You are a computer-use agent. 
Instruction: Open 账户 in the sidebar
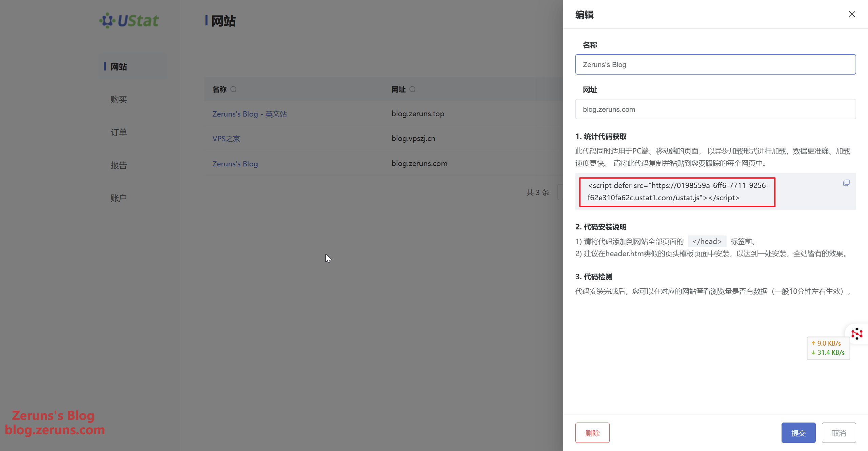119,198
